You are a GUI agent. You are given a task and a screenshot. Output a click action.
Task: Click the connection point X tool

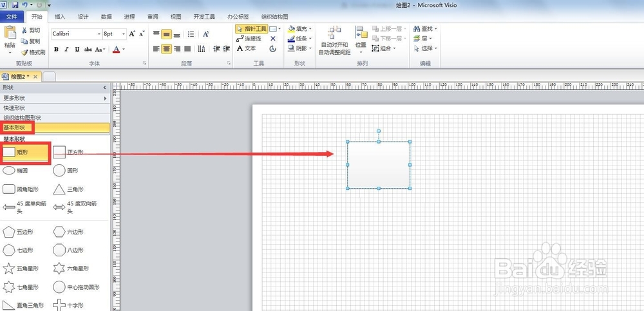point(272,39)
